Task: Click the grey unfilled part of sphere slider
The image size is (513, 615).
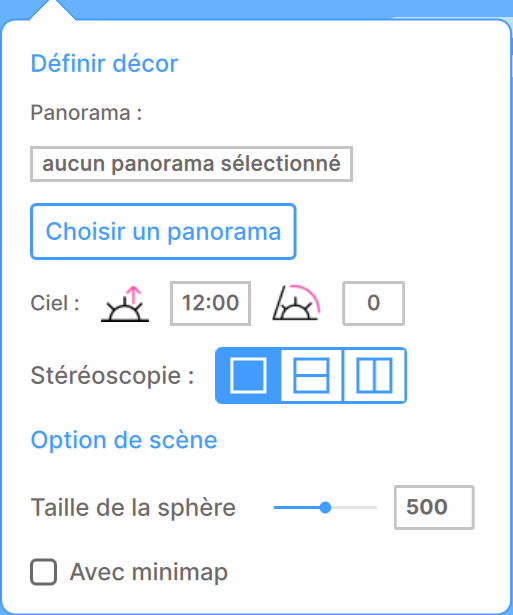Action: [x=354, y=507]
